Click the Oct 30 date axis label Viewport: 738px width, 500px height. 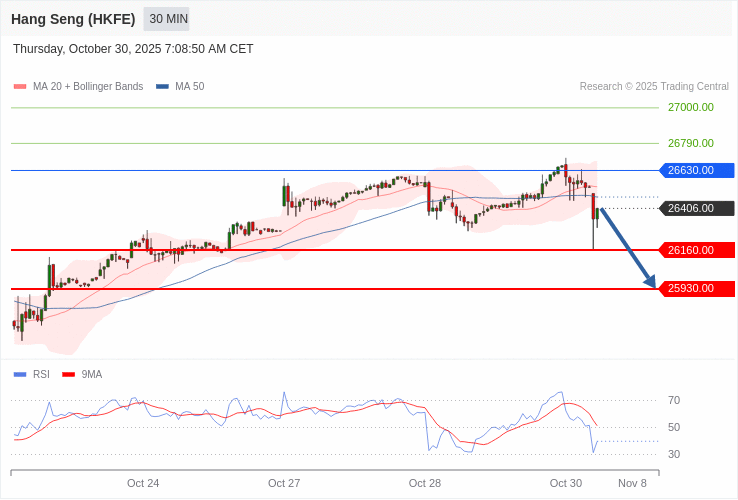(x=566, y=484)
